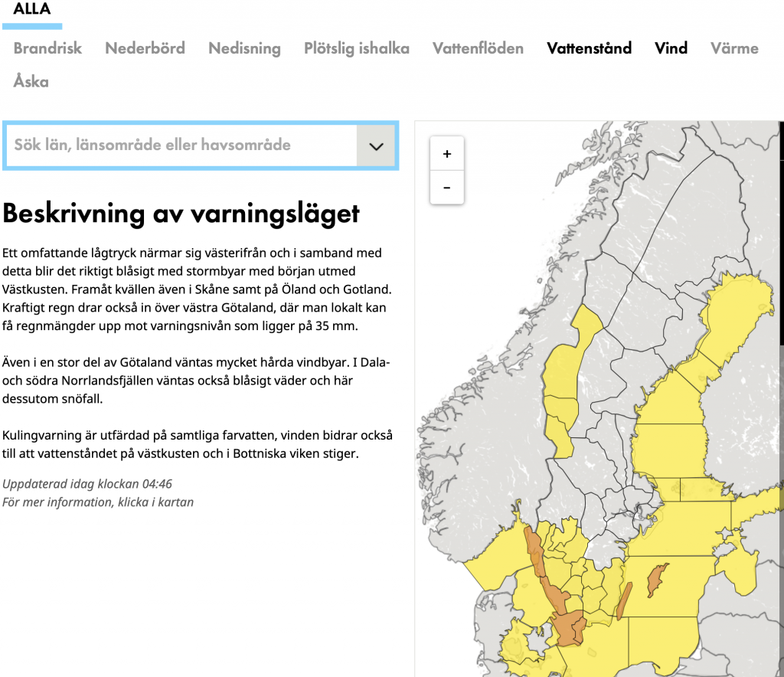
Task: Filter warnings by Åska
Action: click(x=31, y=81)
